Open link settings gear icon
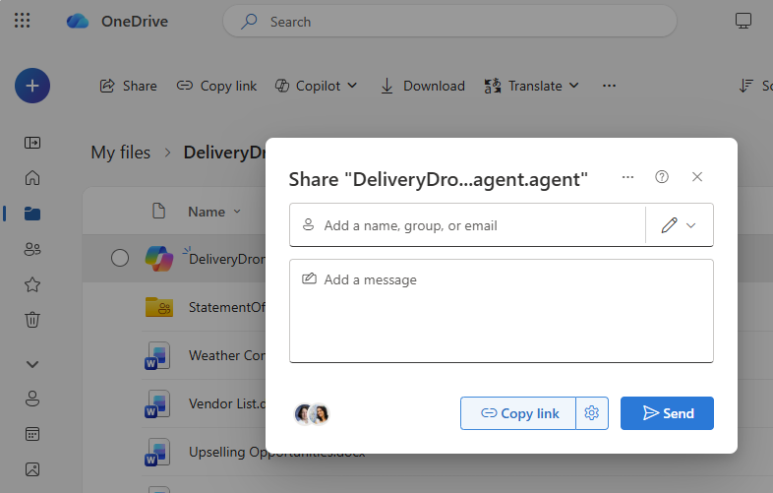The image size is (773, 493). [x=592, y=413]
